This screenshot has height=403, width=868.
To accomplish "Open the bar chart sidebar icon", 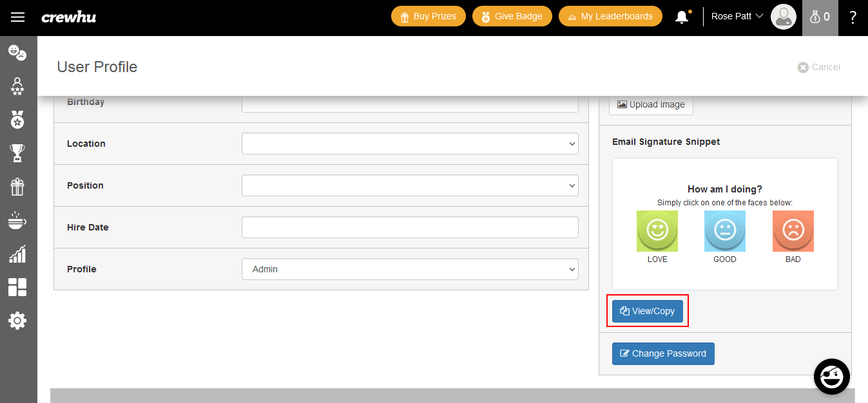I will [17, 254].
